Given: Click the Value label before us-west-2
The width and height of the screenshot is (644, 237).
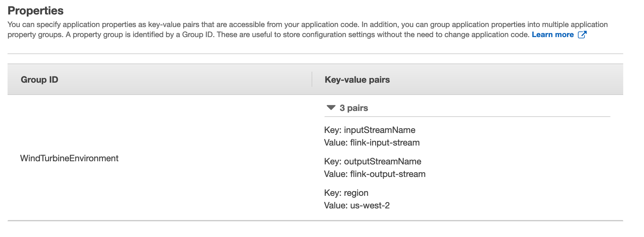Looking at the screenshot, I should tap(336, 205).
